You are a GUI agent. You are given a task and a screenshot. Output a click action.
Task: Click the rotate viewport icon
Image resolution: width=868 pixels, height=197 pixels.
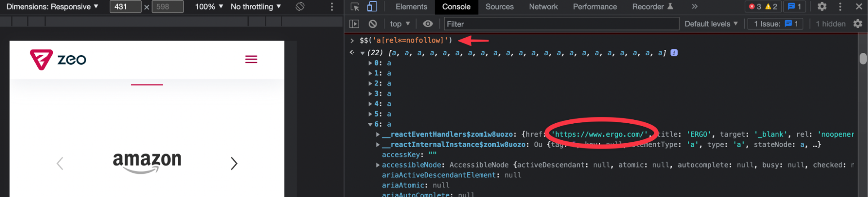coord(300,7)
